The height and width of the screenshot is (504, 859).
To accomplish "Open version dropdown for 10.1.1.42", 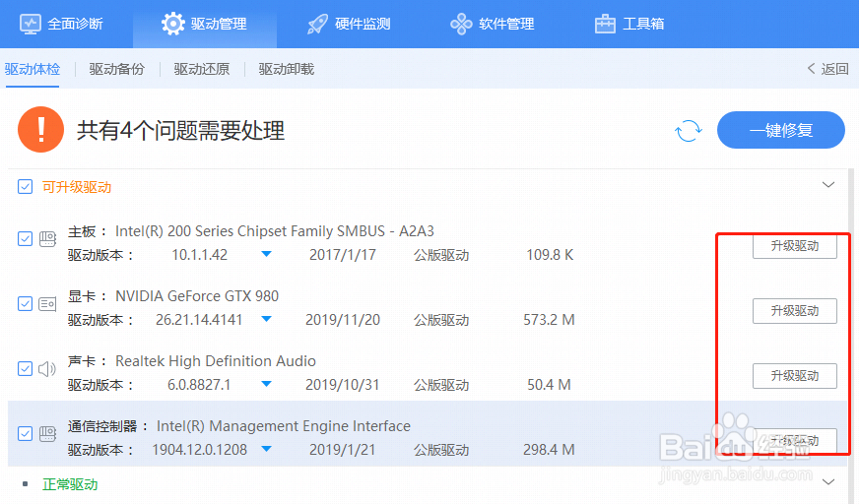I will pos(266,254).
